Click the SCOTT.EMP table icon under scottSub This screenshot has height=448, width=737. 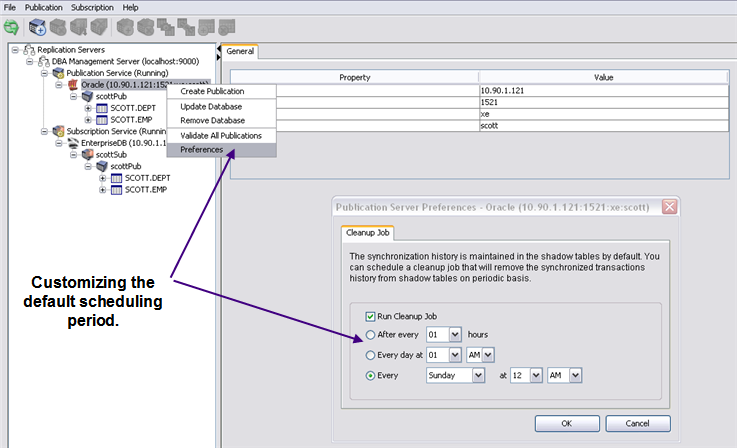[x=116, y=190]
